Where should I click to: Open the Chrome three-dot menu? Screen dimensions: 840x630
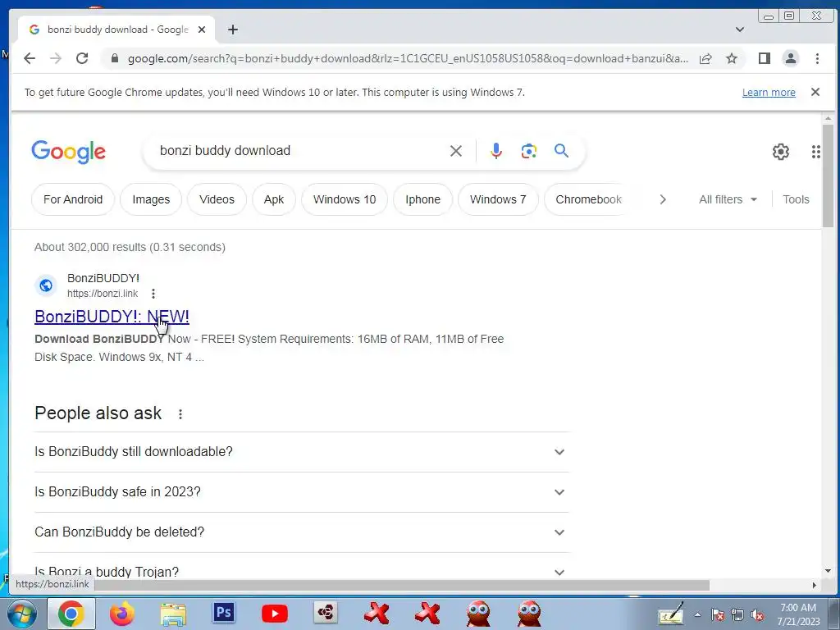pos(817,58)
